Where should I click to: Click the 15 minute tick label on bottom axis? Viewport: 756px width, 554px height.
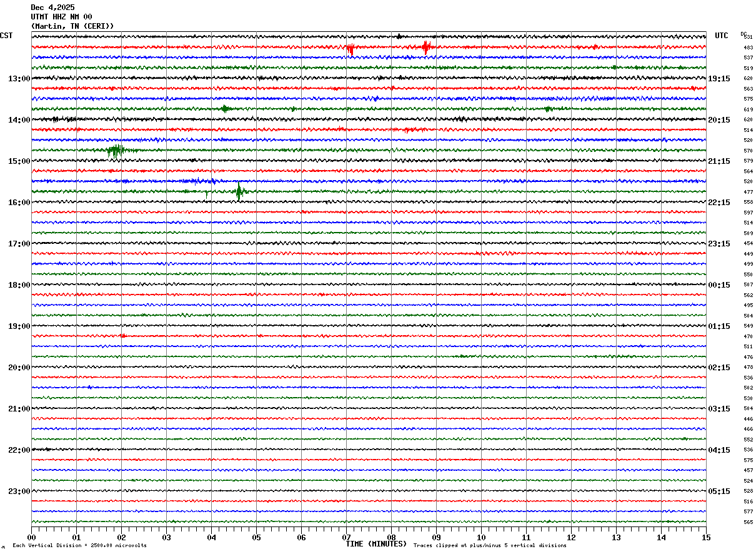tap(706, 537)
